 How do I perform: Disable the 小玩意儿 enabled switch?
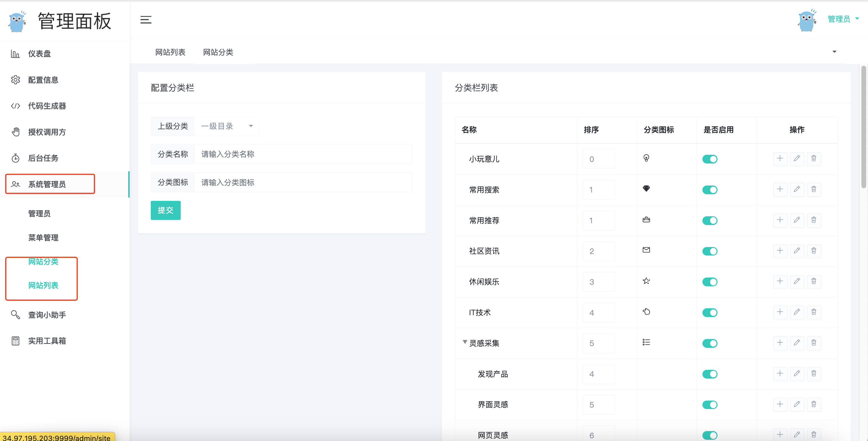coord(710,159)
